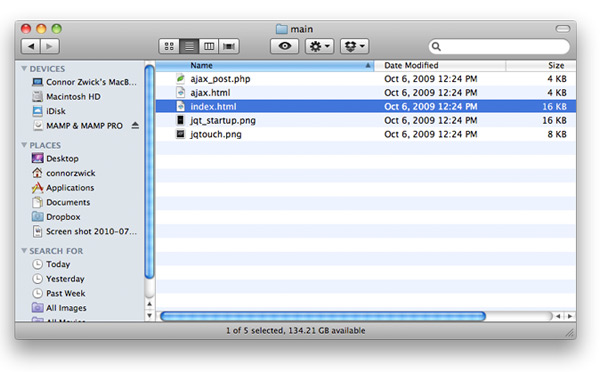The image size is (600, 372).
Task: Open Macintosh HD in sidebar
Action: [67, 97]
